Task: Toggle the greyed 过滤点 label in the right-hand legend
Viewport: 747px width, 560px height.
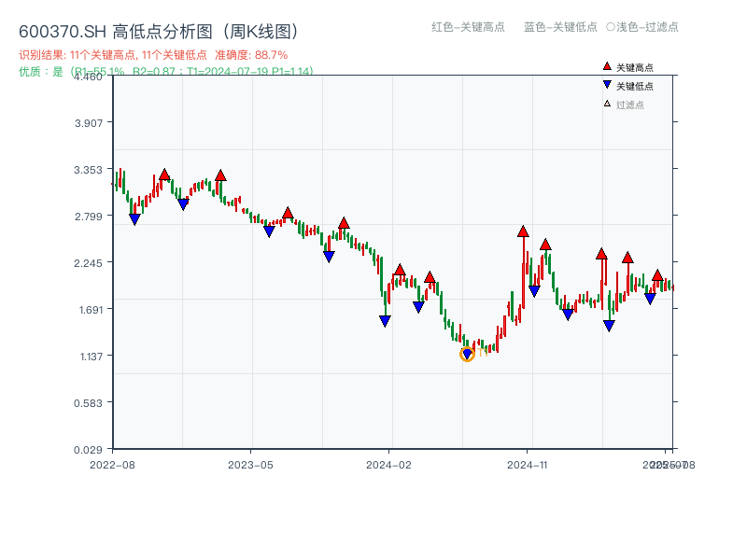Action: pos(629,105)
